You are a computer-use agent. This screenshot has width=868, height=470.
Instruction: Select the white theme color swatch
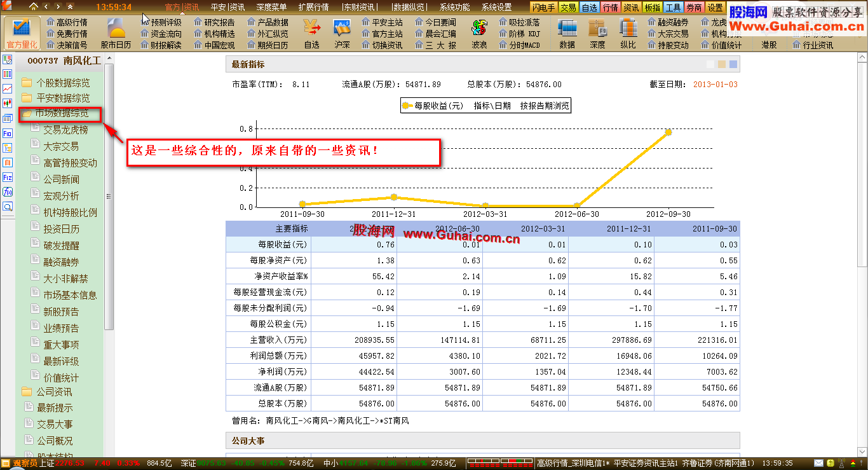point(710,64)
